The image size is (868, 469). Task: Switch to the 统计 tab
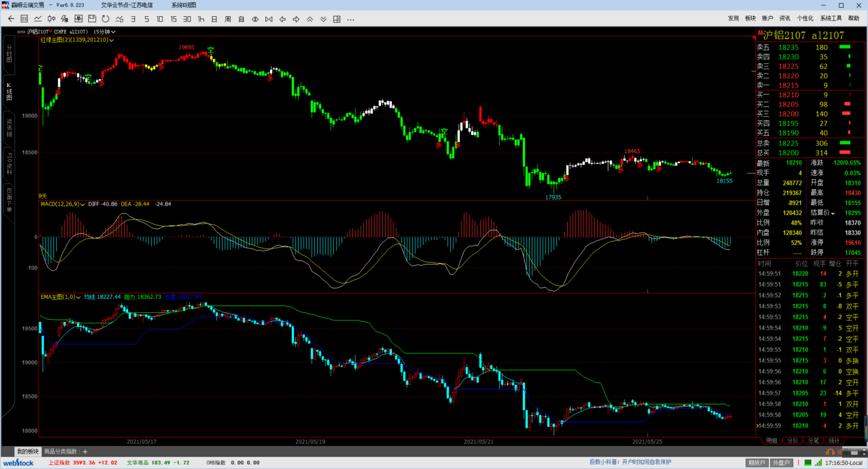[x=834, y=441]
